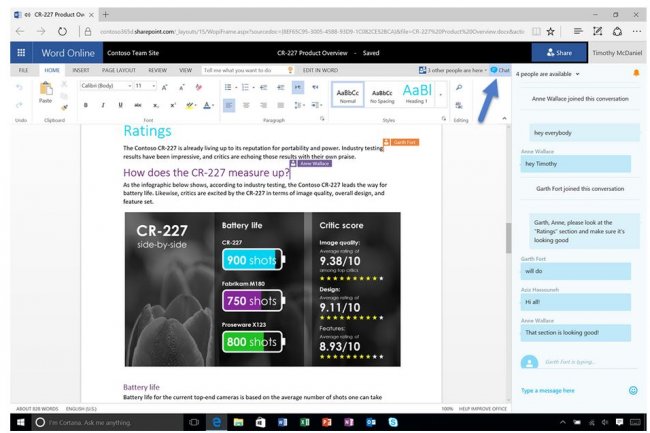
Task: Apply the No Spacing style
Action: 382,95
